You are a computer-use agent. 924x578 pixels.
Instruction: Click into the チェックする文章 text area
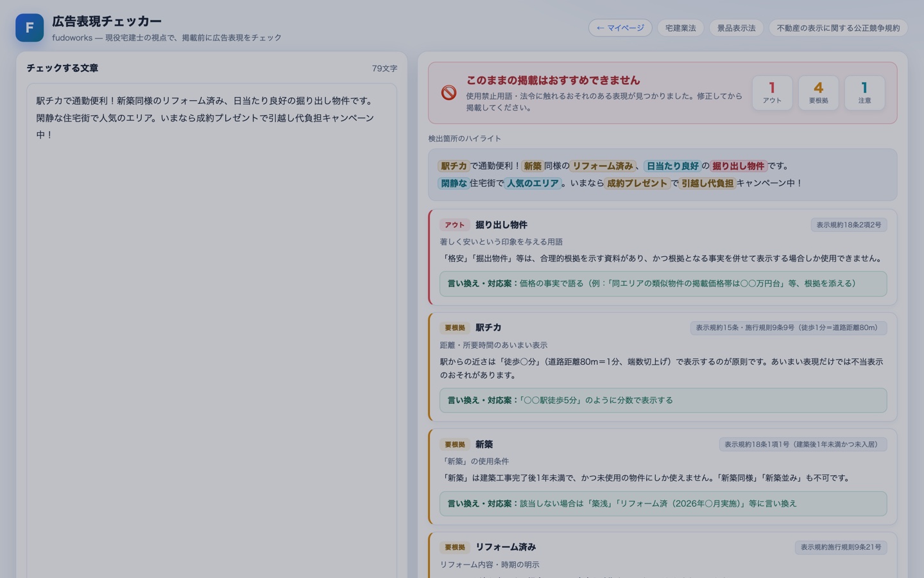point(212,331)
